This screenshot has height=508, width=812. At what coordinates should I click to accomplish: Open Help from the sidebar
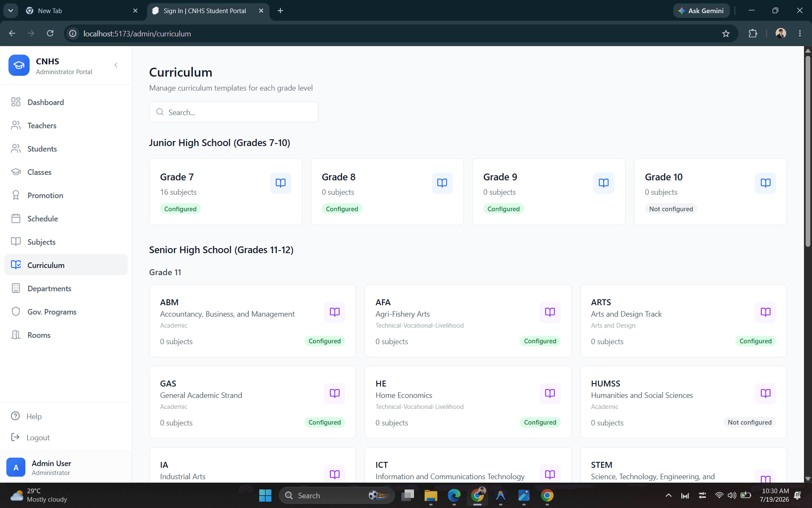[x=66, y=416]
